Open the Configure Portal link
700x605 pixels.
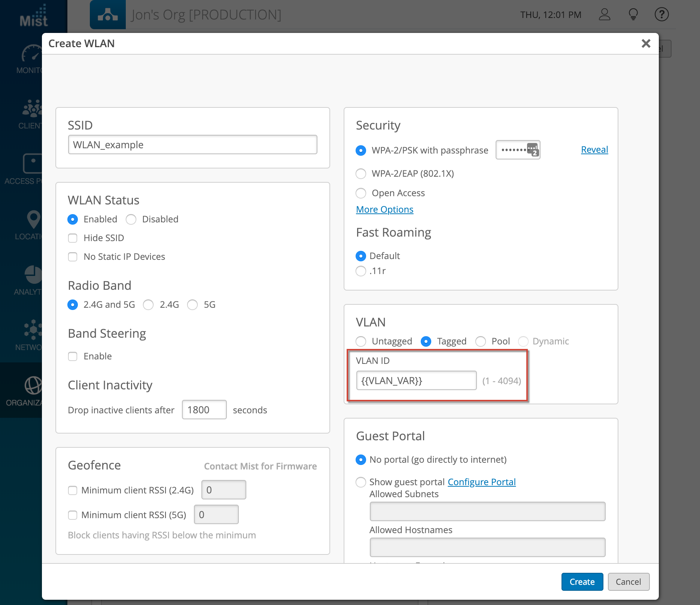click(481, 482)
